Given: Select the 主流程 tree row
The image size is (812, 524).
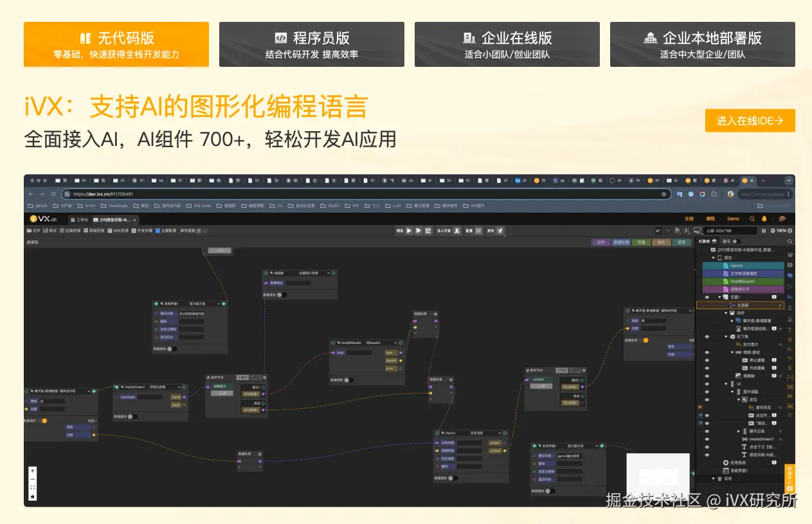Looking at the screenshot, I should click(741, 305).
